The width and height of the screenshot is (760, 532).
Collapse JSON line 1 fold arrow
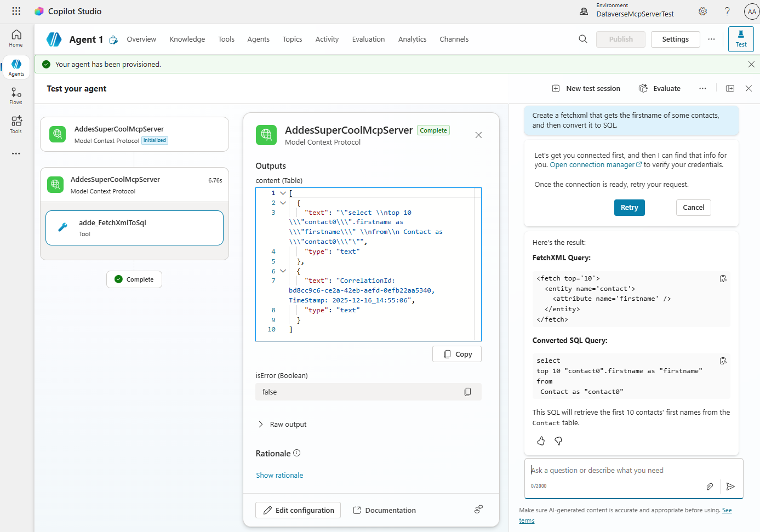283,193
